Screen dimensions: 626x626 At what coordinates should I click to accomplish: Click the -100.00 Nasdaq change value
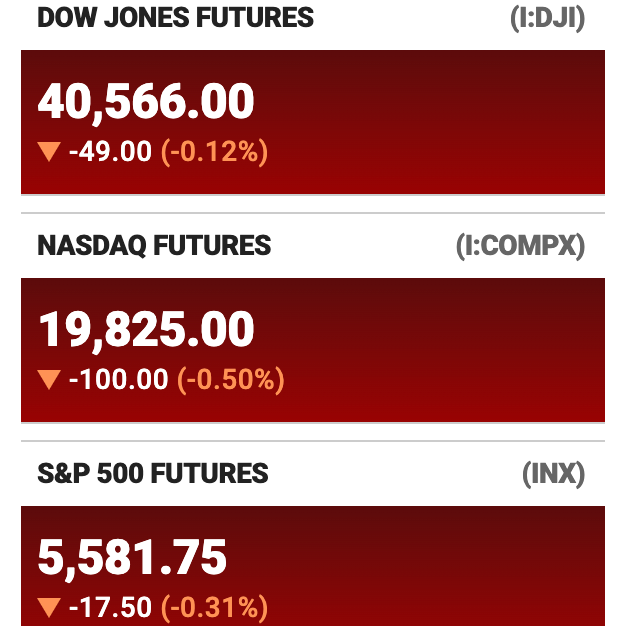coord(119,380)
